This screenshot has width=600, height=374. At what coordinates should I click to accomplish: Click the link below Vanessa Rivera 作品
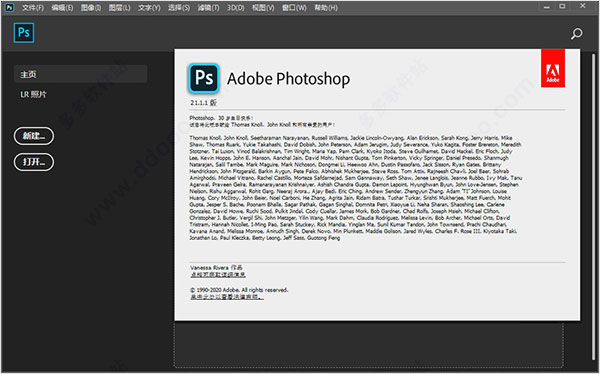218,274
